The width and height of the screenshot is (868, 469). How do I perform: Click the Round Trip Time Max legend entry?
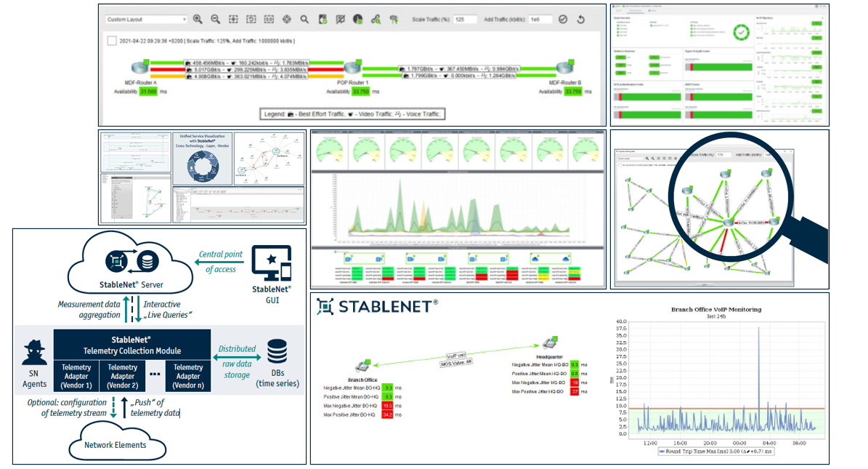click(x=716, y=452)
